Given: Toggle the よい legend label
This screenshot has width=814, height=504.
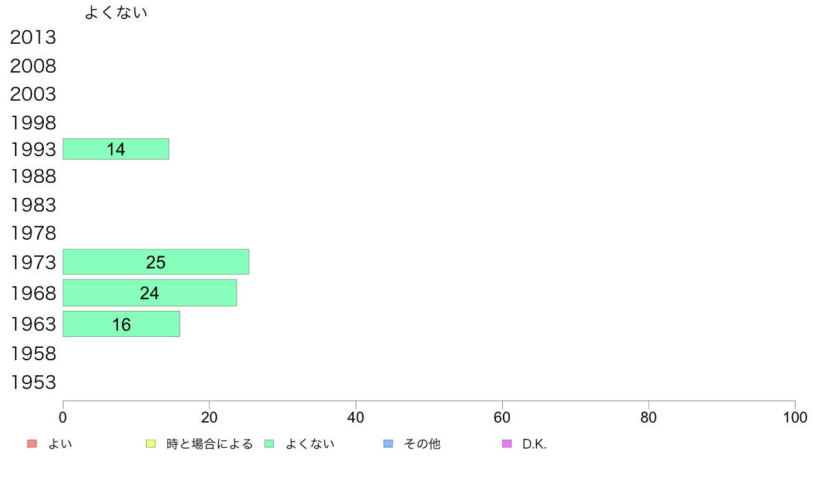Looking at the screenshot, I should [x=60, y=444].
